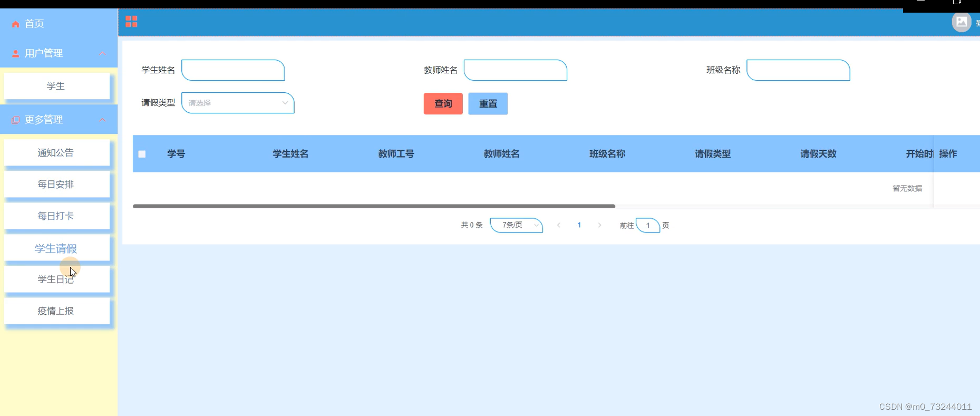Image resolution: width=980 pixels, height=416 pixels.
Task: Click the 学号 column header
Action: click(176, 154)
